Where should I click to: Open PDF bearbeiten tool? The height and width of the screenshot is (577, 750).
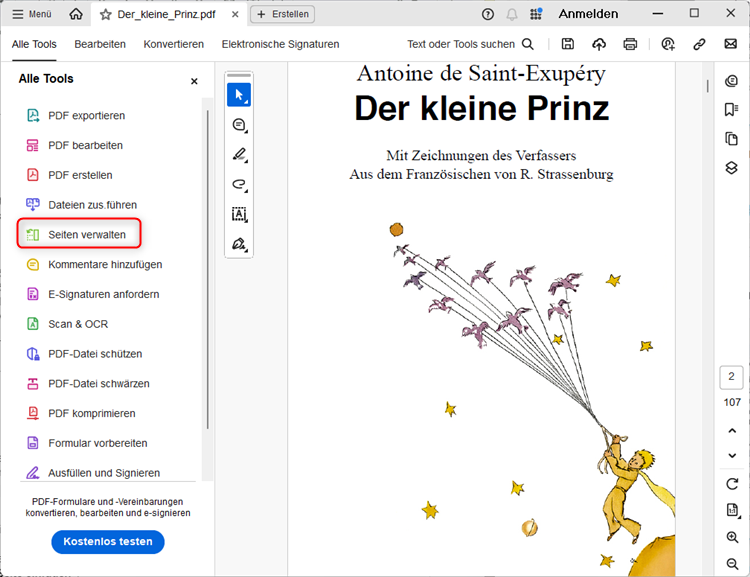click(x=75, y=145)
